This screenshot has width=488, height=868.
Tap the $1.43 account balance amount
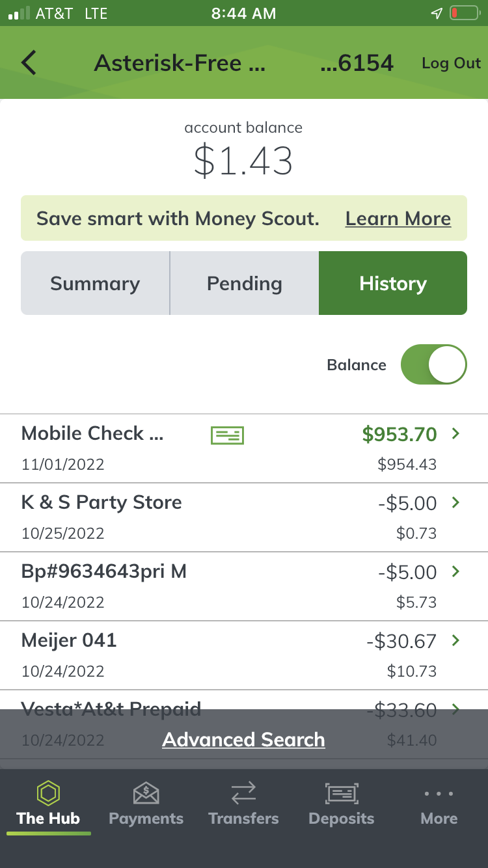[243, 161]
